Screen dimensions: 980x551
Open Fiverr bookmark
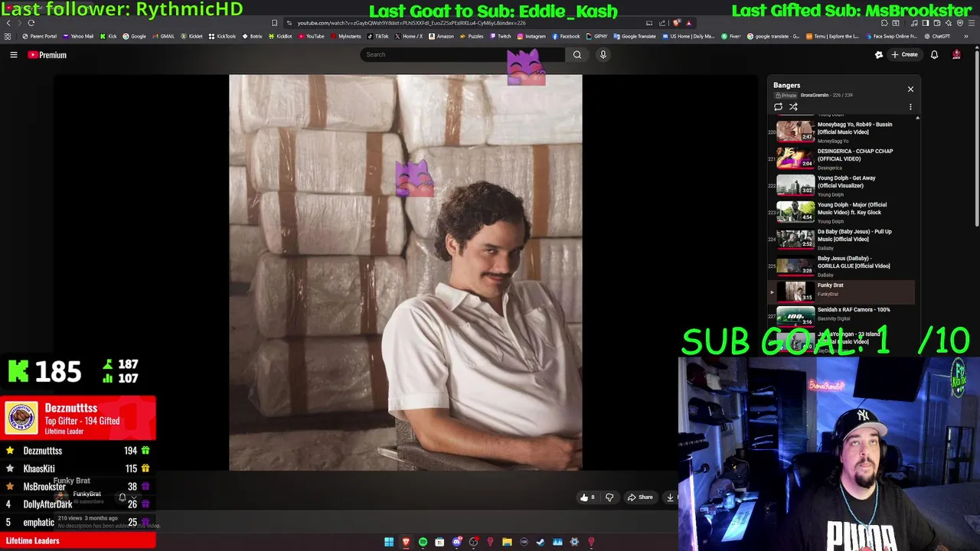click(731, 36)
